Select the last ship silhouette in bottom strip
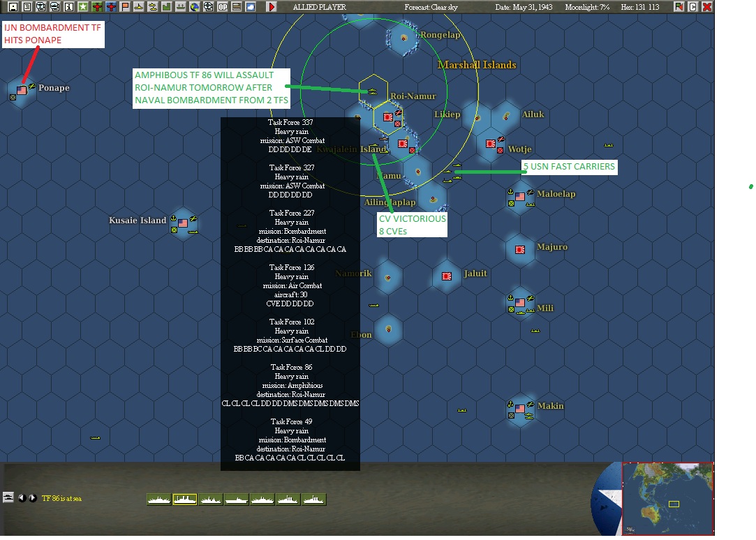The height and width of the screenshot is (540, 756). pyautogui.click(x=314, y=500)
